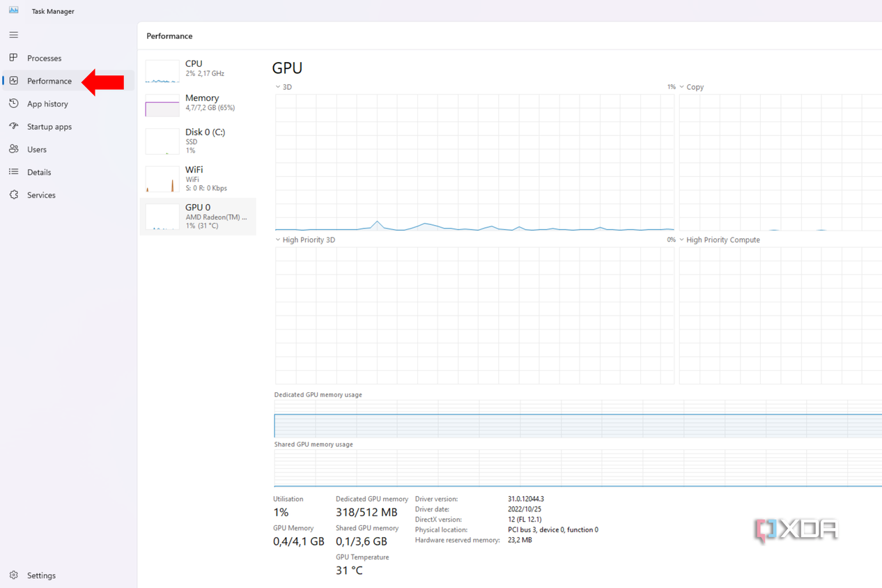882x588 pixels.
Task: Click the GPU 0 mini graph thumbnail
Action: [x=162, y=217]
